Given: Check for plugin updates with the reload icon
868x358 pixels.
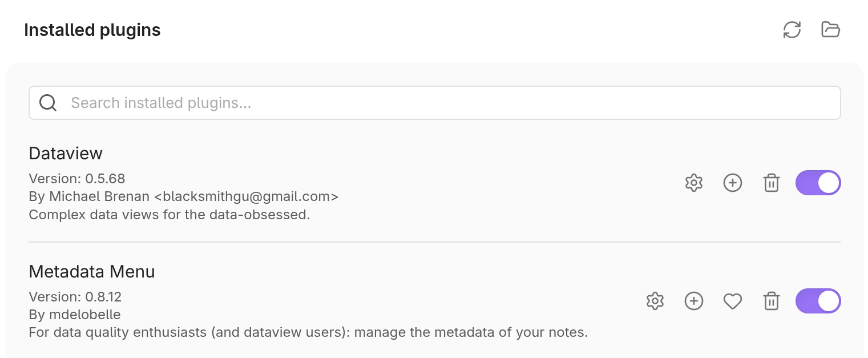Looking at the screenshot, I should (x=792, y=29).
